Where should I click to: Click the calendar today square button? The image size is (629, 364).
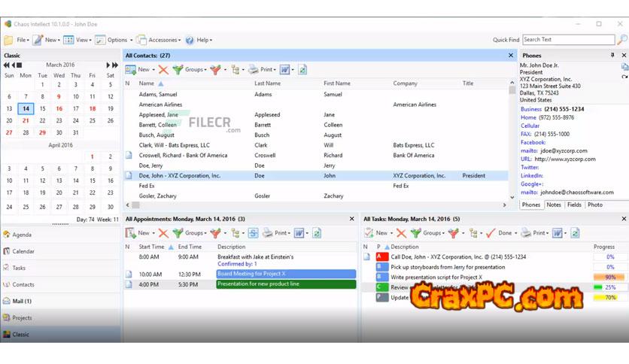20,65
